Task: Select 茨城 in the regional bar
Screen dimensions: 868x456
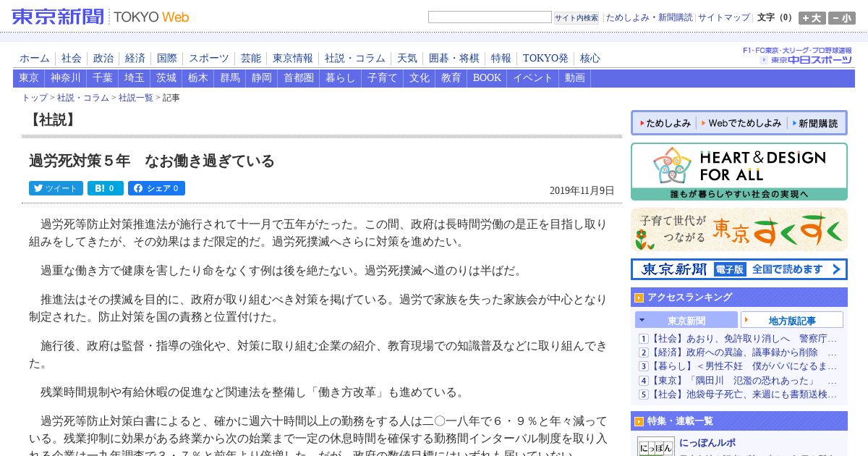Action: point(166,78)
